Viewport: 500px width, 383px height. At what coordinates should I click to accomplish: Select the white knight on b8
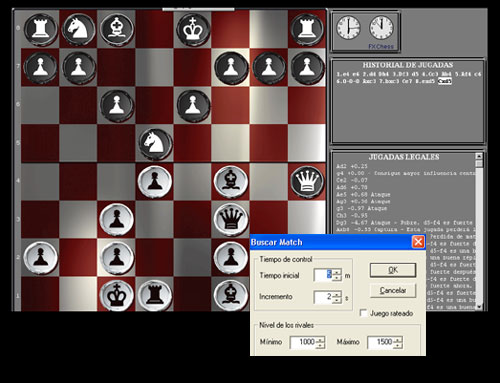click(x=79, y=29)
